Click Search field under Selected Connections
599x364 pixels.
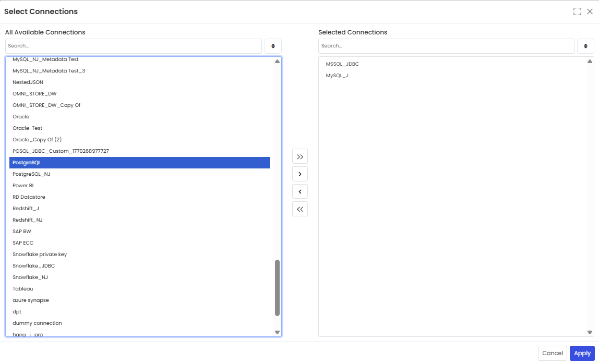point(446,46)
